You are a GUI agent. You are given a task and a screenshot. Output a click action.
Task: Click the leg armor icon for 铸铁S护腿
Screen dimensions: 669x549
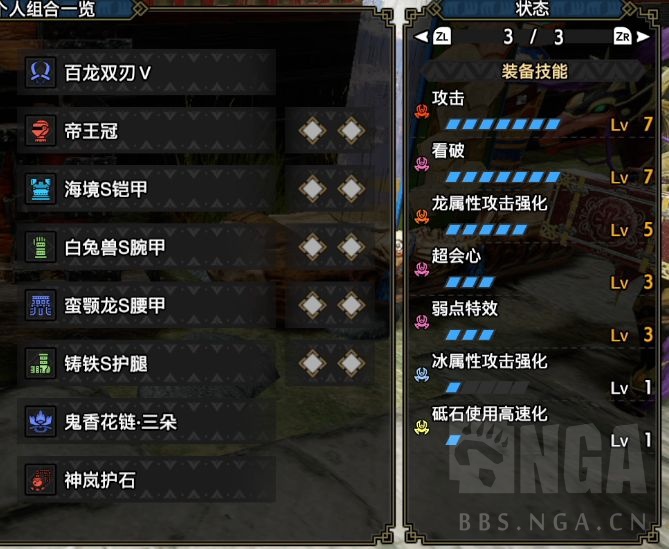coord(41,363)
